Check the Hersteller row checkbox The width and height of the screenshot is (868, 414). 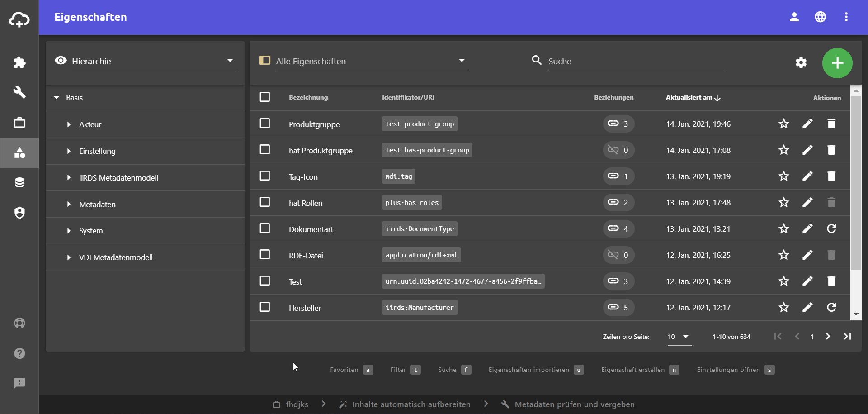265,307
